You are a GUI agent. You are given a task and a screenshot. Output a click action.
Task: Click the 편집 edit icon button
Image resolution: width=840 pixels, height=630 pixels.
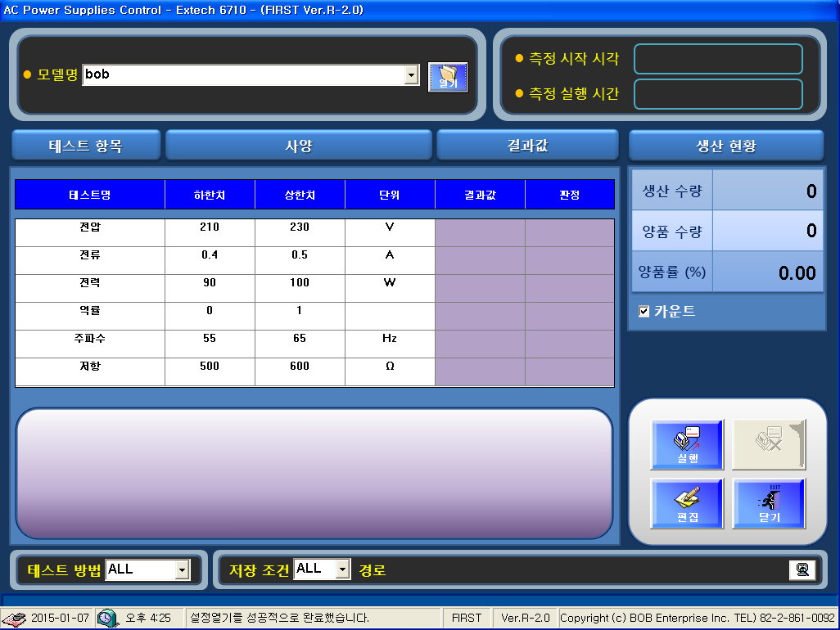[687, 503]
